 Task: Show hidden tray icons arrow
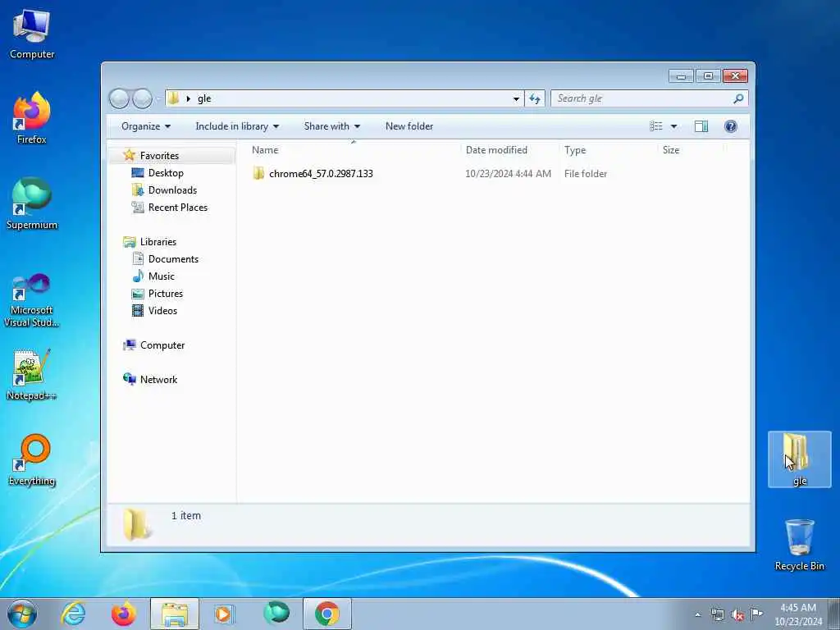697,614
